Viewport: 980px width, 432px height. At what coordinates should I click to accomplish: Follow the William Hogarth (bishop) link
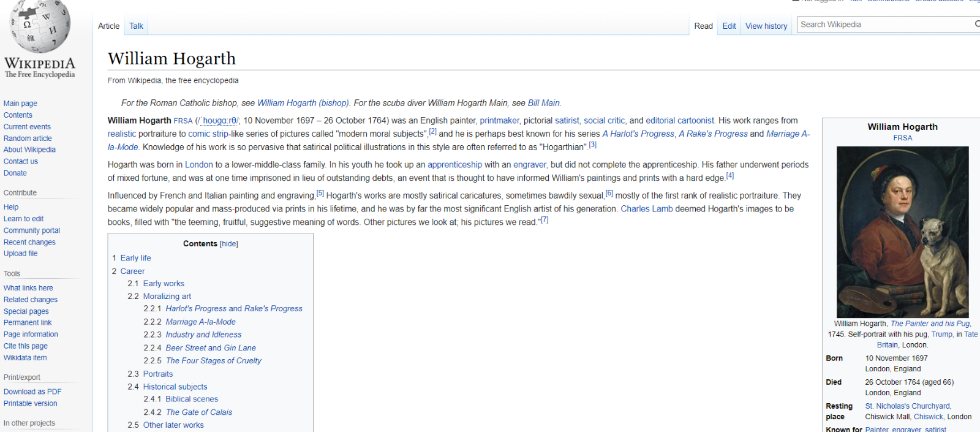(303, 103)
